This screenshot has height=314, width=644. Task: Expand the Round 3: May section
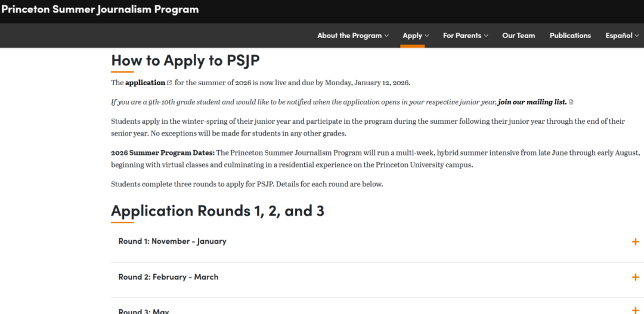(144, 311)
